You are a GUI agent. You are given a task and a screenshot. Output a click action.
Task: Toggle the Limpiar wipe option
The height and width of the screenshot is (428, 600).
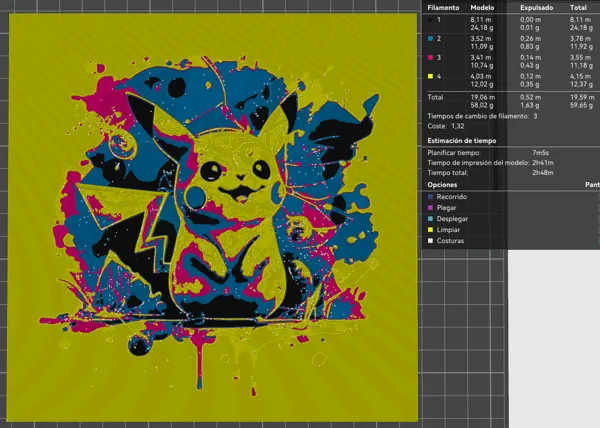tap(443, 230)
